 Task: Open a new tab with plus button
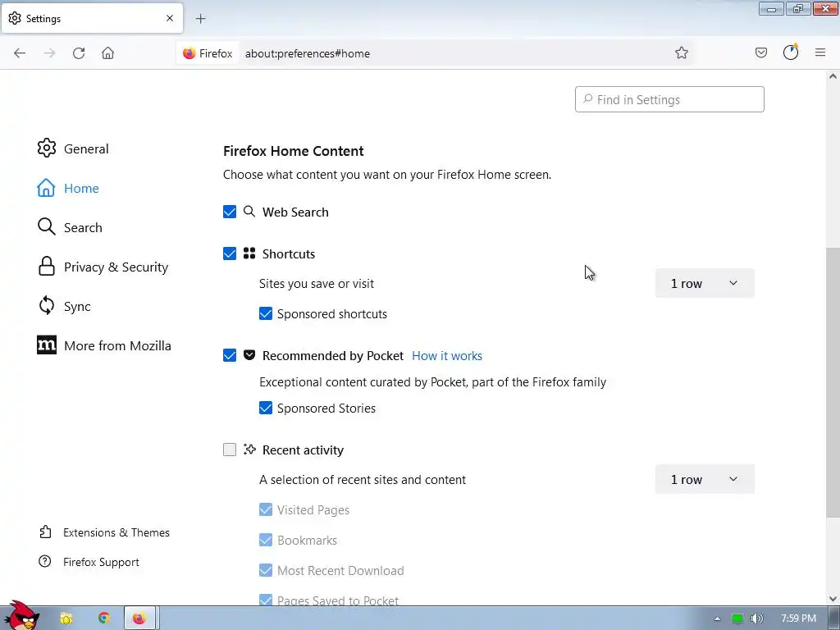tap(200, 19)
